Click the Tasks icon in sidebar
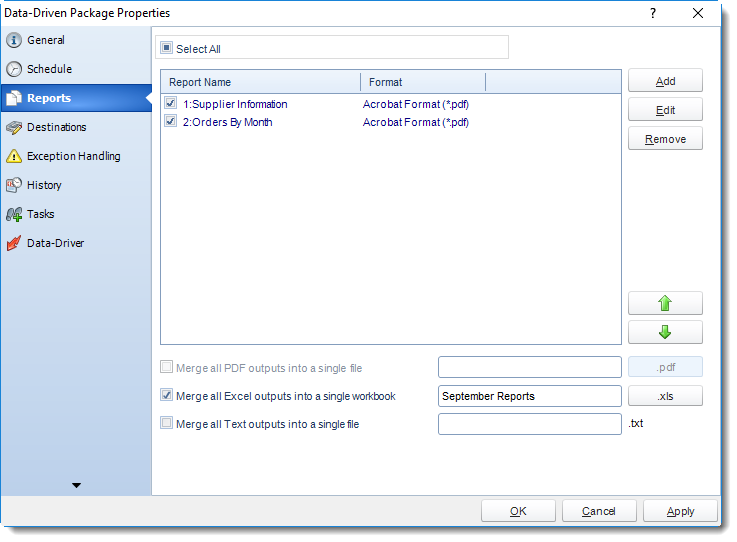This screenshot has height=542, width=737. point(14,214)
